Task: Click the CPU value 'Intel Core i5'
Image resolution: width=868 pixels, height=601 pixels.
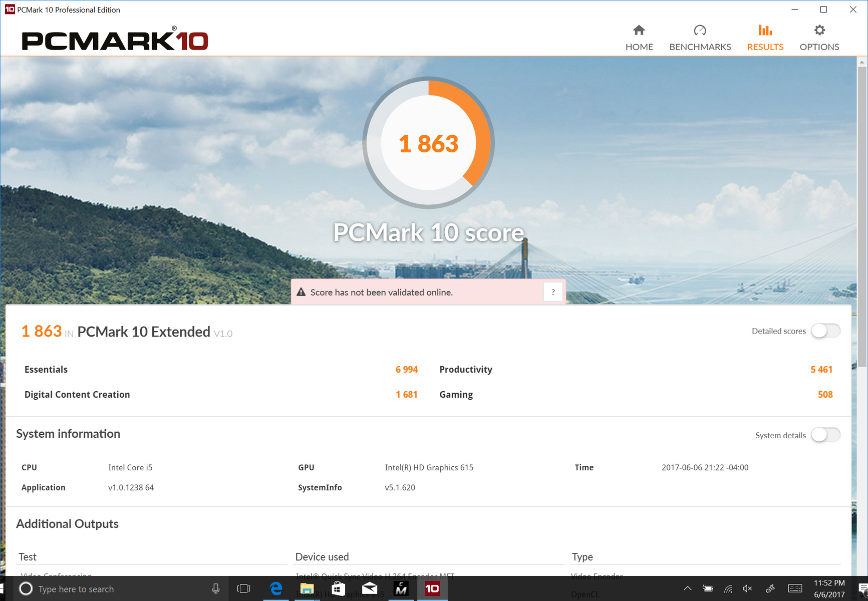Action: click(x=130, y=467)
